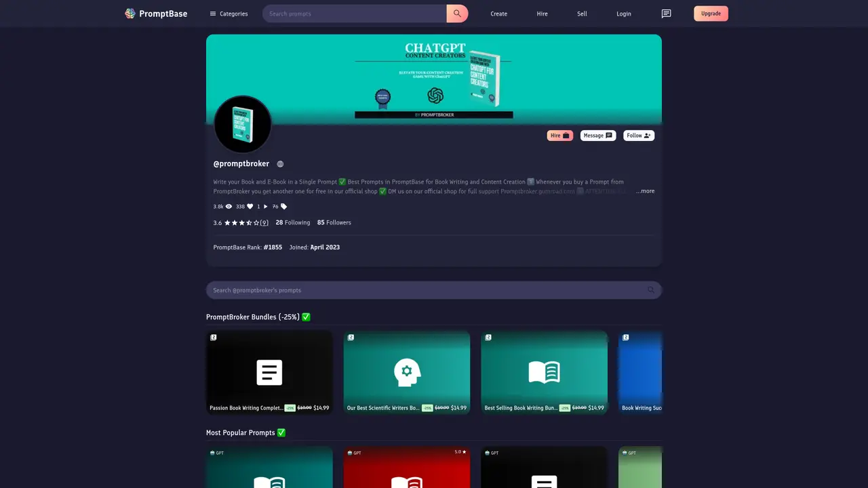
Task: Click the eye views icon
Action: coord(229,207)
